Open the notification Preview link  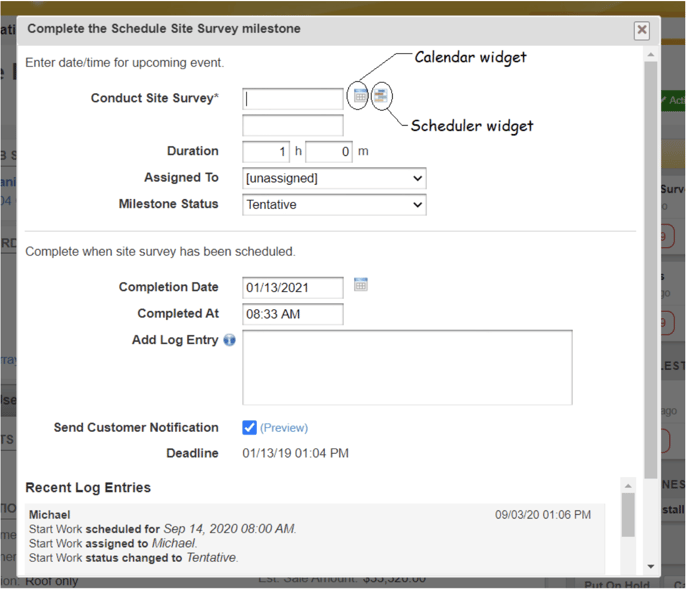pyautogui.click(x=284, y=428)
